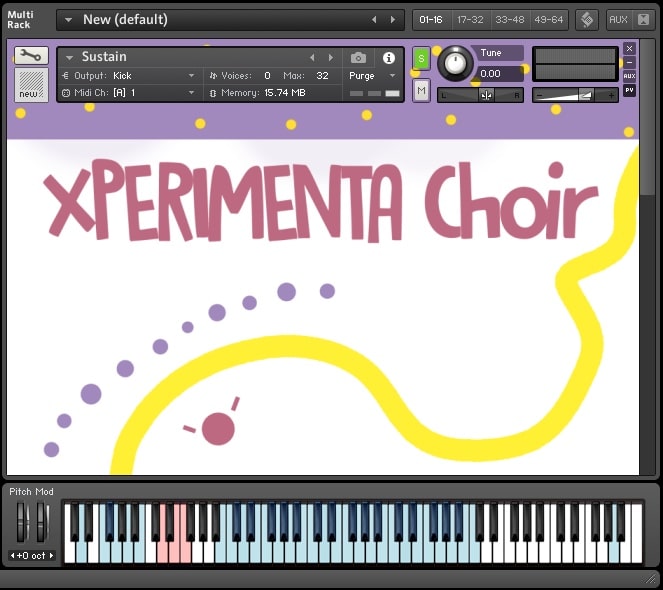Open the instrument info icon
This screenshot has width=663, height=590.
click(389, 58)
